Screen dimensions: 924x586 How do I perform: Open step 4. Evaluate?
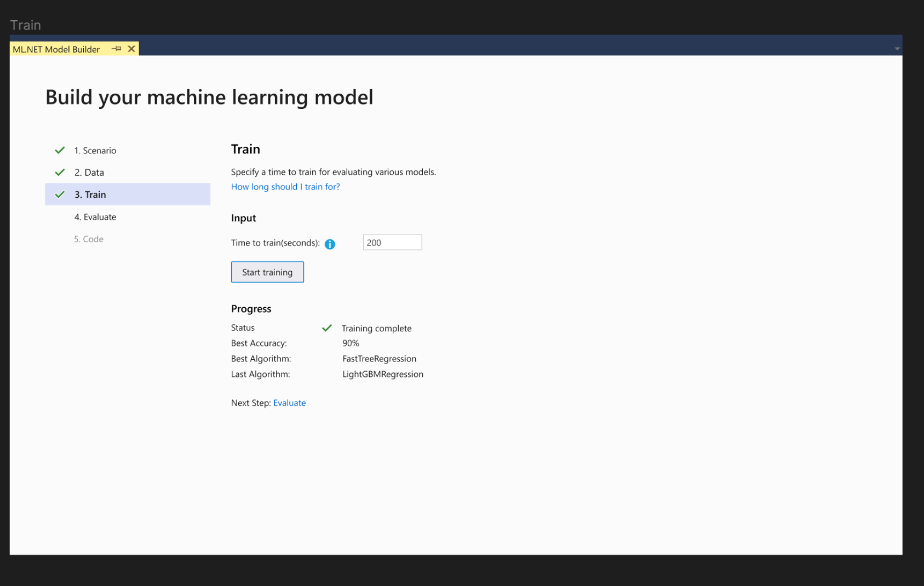(95, 217)
